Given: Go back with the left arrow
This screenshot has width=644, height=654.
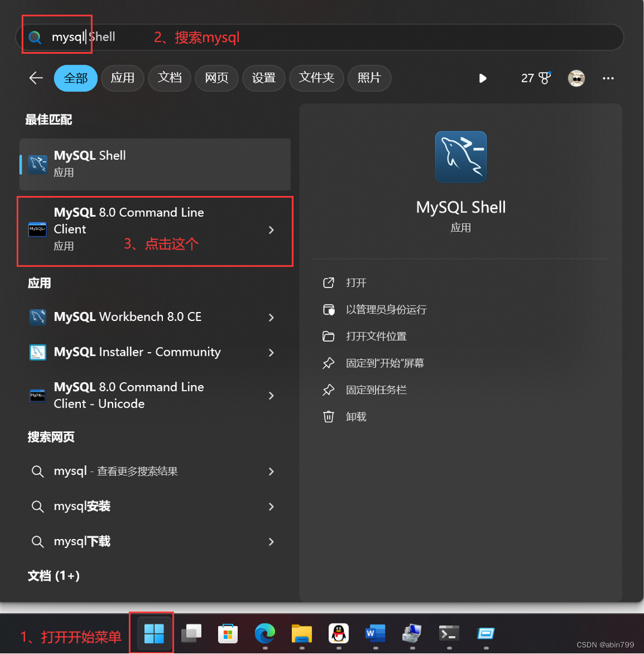Looking at the screenshot, I should click(37, 78).
